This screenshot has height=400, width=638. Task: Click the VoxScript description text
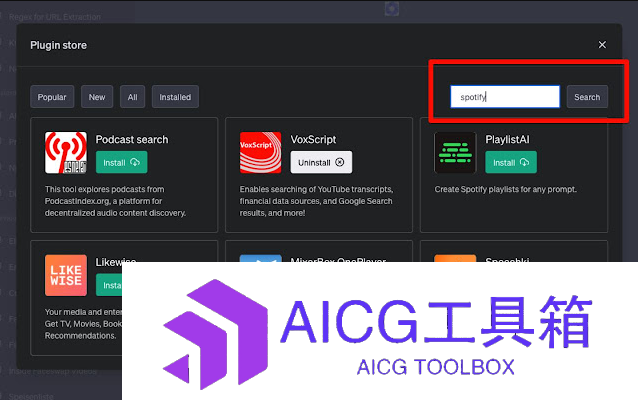click(x=316, y=201)
